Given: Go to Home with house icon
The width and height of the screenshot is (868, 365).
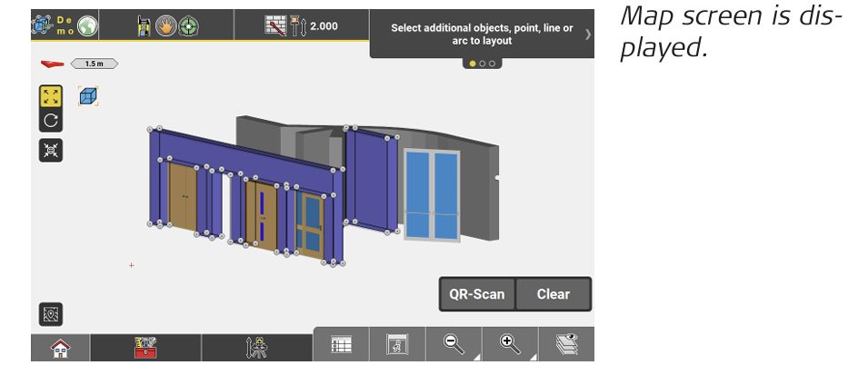Looking at the screenshot, I should (60, 349).
